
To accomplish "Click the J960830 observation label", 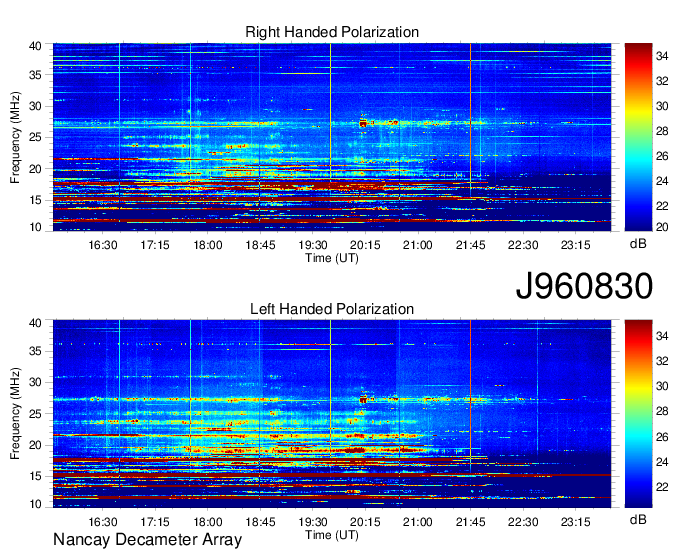I will coord(584,286).
